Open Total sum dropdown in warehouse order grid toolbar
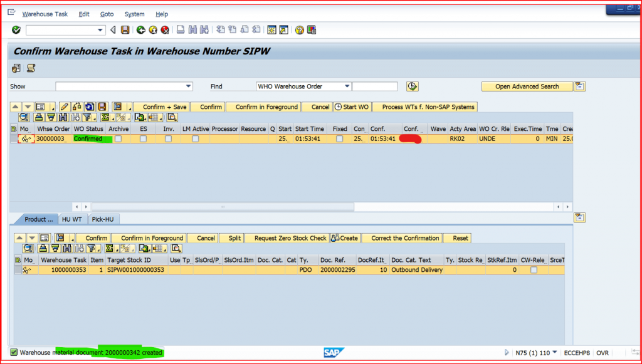This screenshot has width=642, height=364. (x=113, y=117)
